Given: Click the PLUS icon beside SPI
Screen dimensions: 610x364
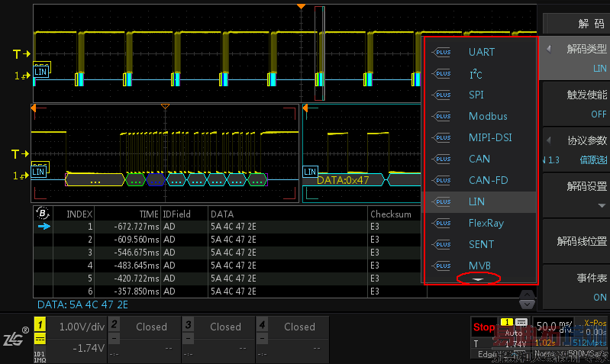Looking at the screenshot, I should (x=441, y=95).
